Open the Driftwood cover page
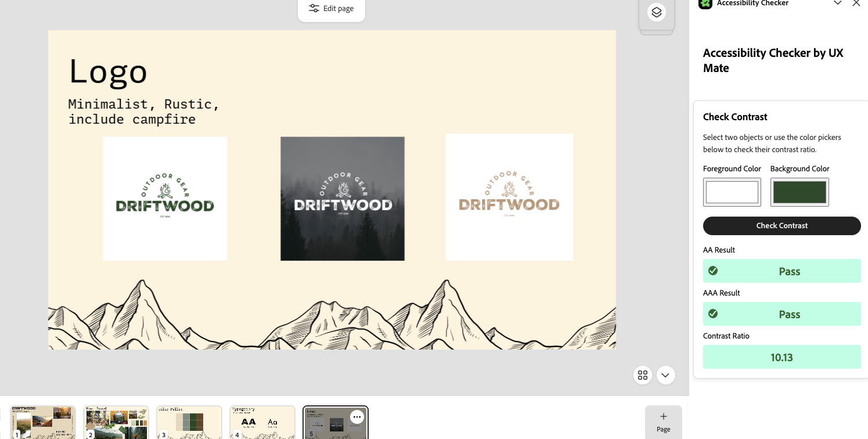Screen dimensions: 868x439 43,422
